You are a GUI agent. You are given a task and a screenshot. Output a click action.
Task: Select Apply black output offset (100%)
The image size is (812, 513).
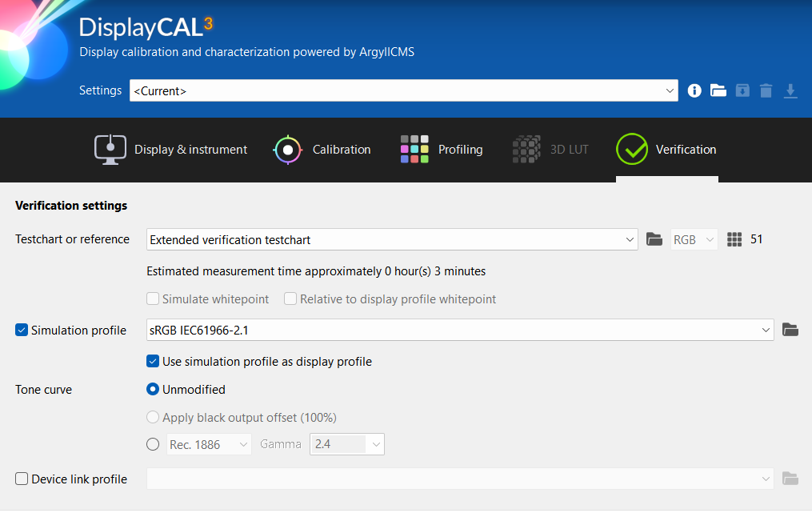[x=153, y=417]
